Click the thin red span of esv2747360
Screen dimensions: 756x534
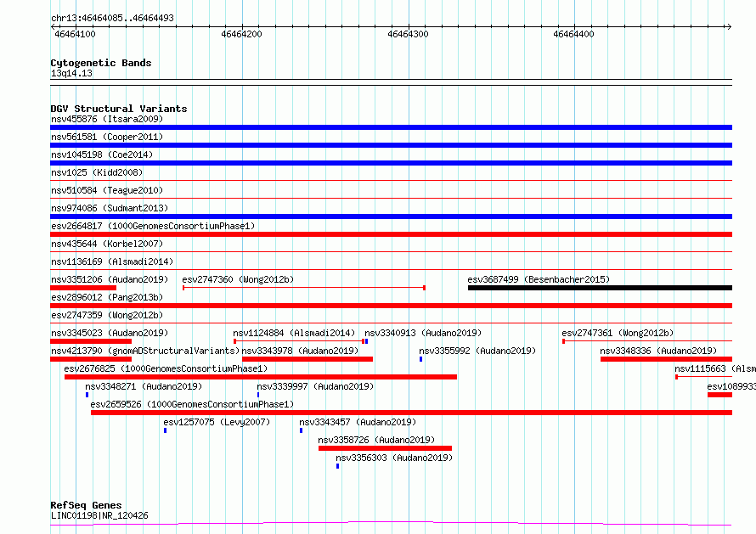pos(304,288)
